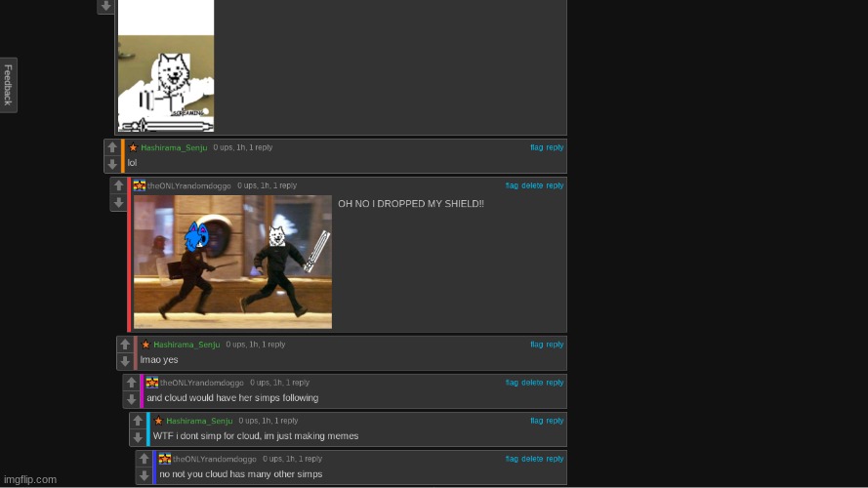Upvote the "OH NO I DROPPED MY SHIELD!!" comment

[x=118, y=185]
